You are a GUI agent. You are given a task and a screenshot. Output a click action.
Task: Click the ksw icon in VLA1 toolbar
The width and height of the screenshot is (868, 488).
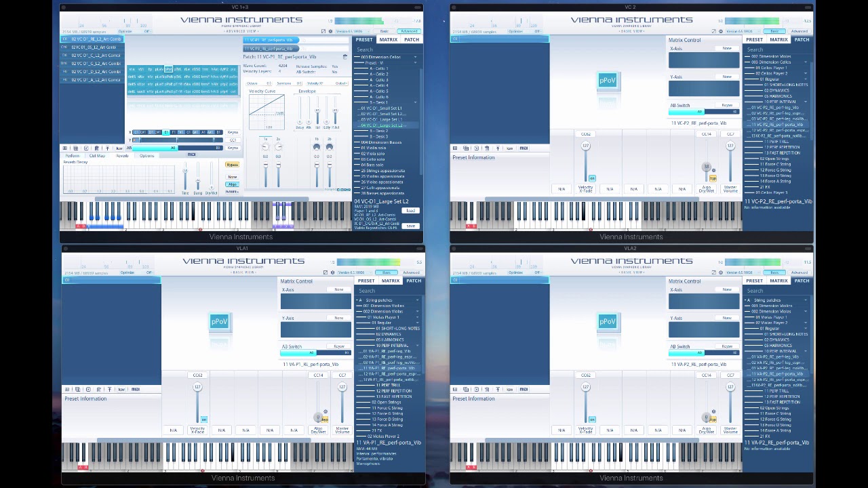(x=121, y=389)
